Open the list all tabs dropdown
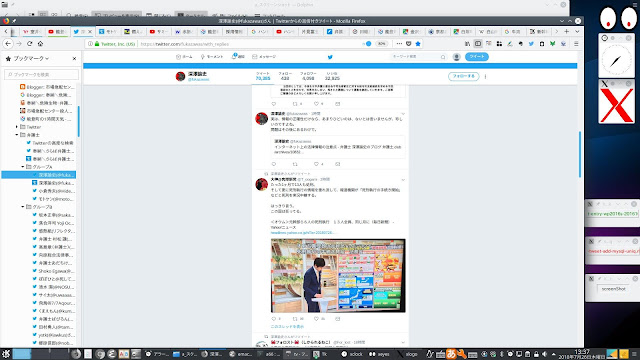640x360 pixels. (x=577, y=31)
